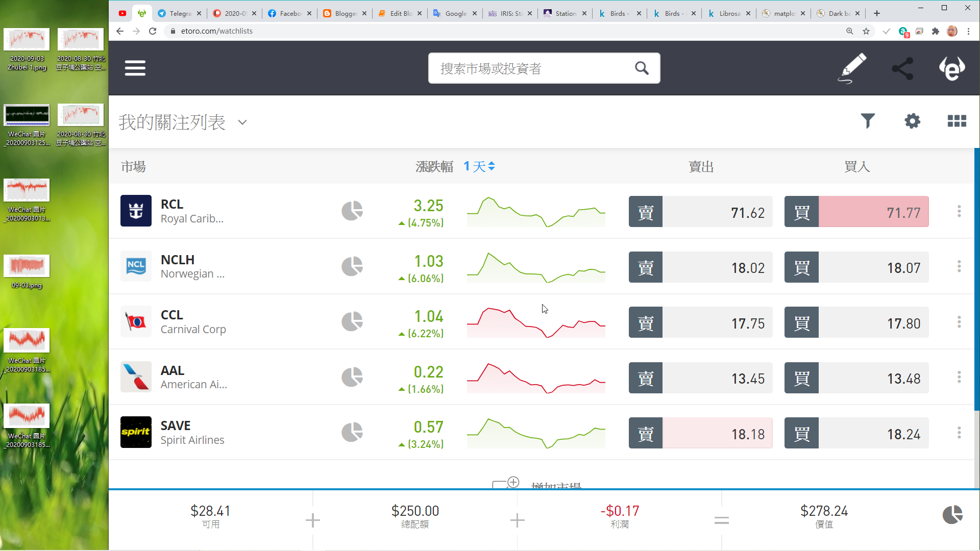Click the 市場 column header
Image resolution: width=980 pixels, height=551 pixels.
[133, 166]
